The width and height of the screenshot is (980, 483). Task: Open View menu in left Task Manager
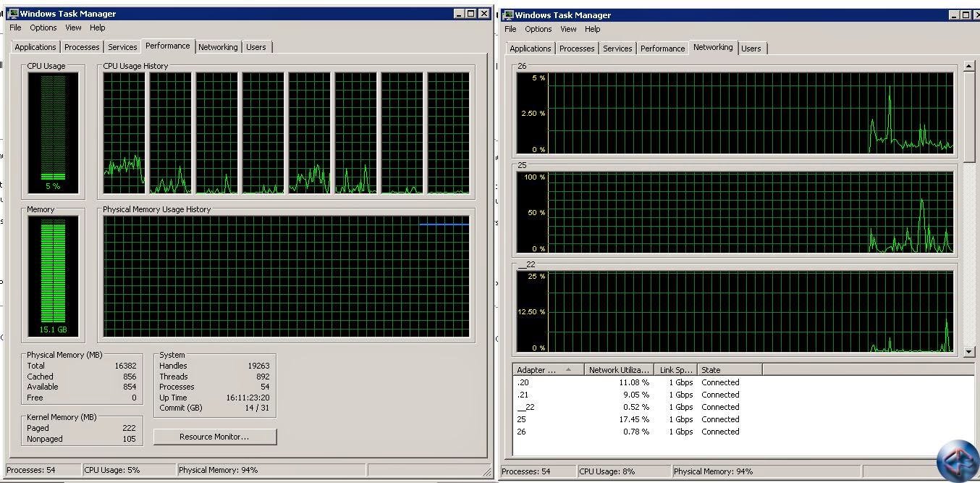coord(73,28)
